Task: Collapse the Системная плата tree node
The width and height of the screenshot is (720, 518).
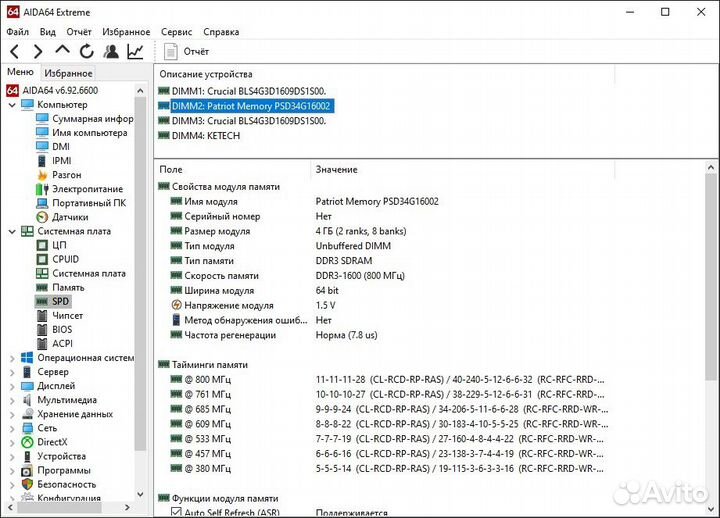Action: 12,231
